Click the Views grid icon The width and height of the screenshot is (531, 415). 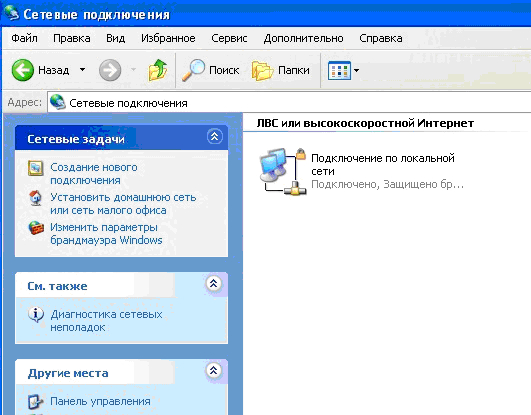click(339, 70)
